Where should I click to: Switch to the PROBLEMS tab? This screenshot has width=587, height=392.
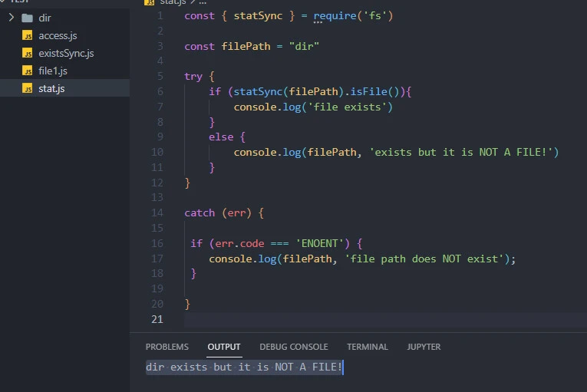coord(167,347)
